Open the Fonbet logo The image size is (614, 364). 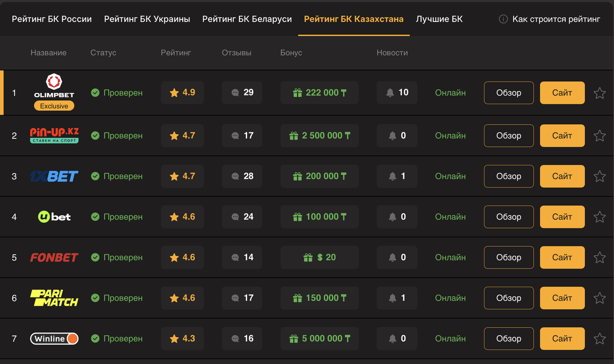tap(54, 257)
